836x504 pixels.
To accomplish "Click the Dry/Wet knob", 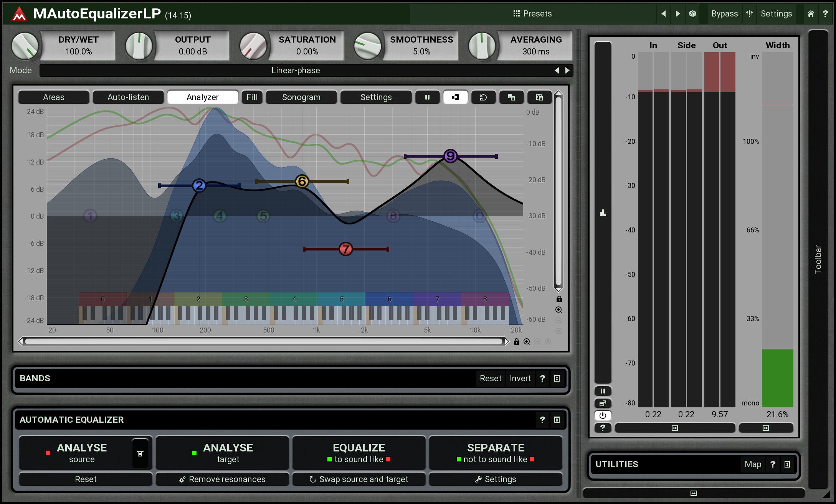I will [25, 46].
